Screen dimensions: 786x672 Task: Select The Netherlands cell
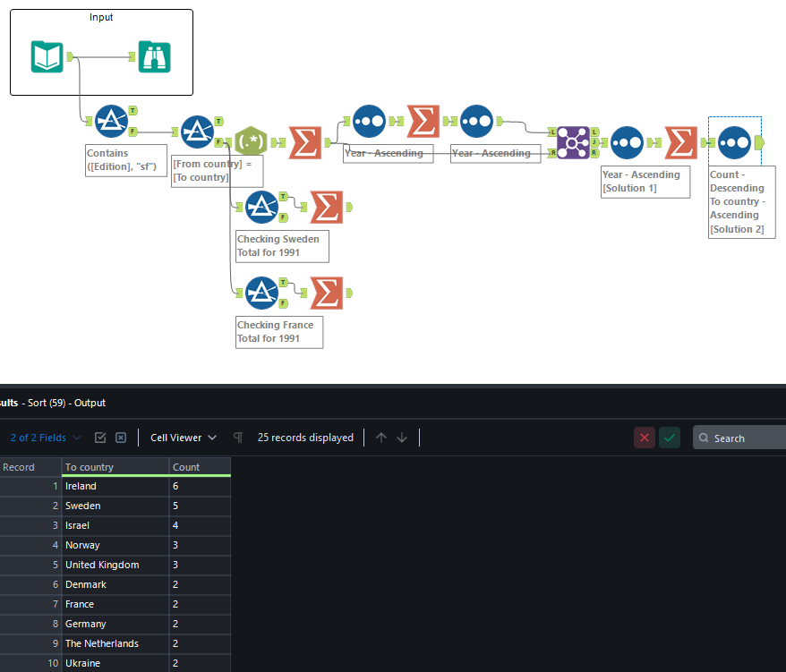point(115,643)
